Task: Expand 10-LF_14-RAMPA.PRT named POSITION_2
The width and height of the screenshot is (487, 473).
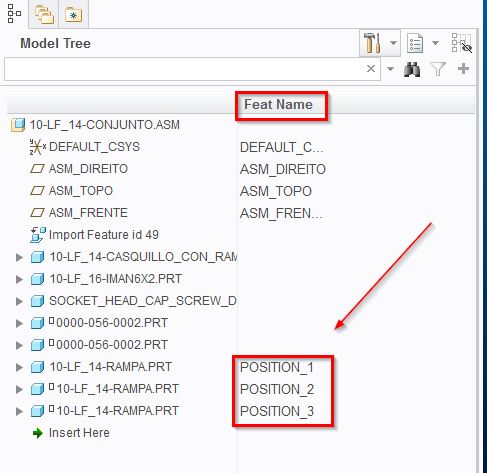Action: click(x=20, y=389)
